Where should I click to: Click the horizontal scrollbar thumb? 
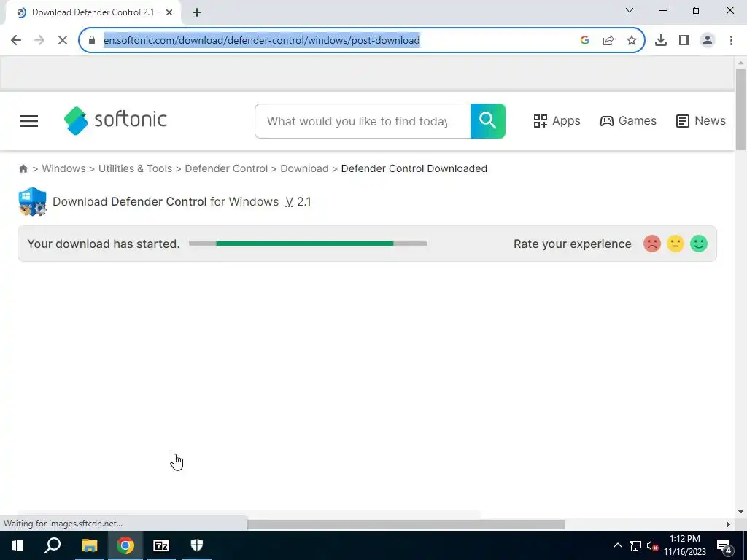pos(406,524)
